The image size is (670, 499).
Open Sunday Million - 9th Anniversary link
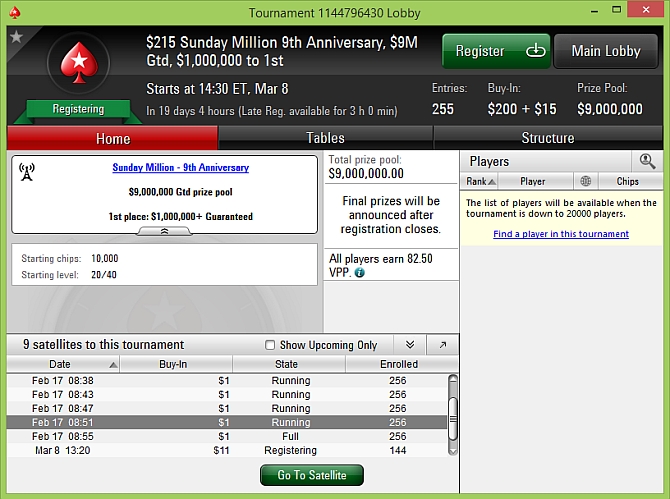click(181, 167)
